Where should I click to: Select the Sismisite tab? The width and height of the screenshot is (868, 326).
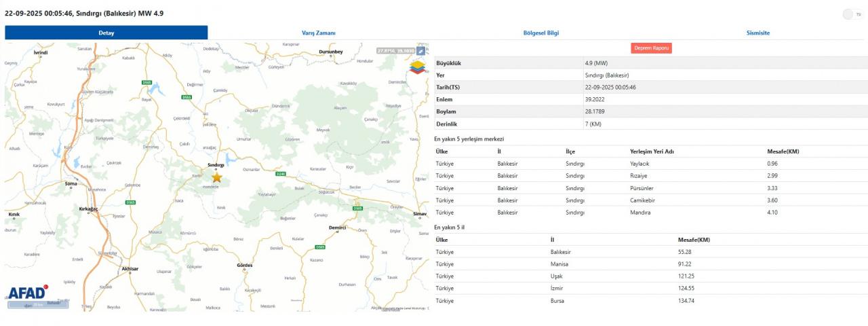757,33
